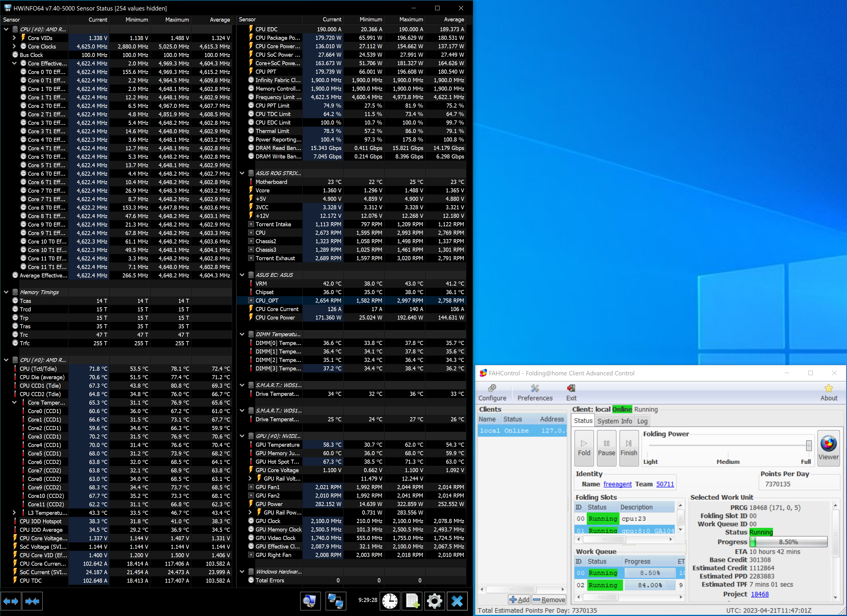Image resolution: width=847 pixels, height=616 pixels.
Task: Click Selected Work Unit scrollbar down arrow
Action: [x=835, y=597]
